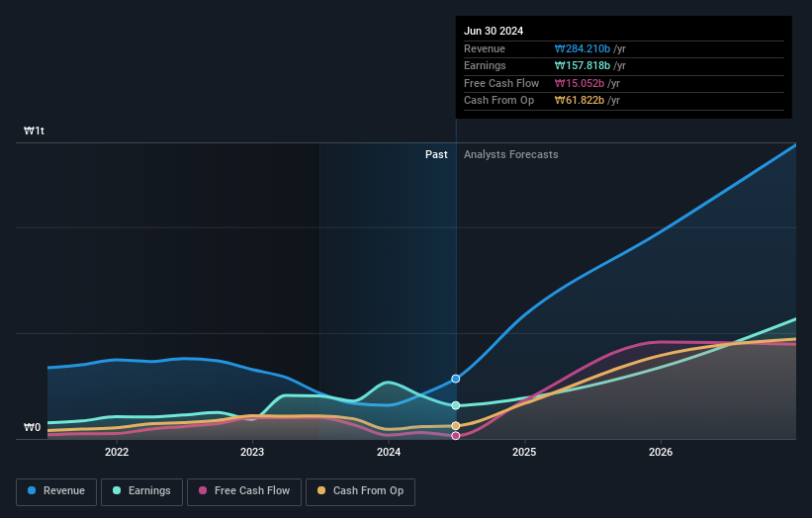Click the orange Cash From Op data marker

coord(456,426)
